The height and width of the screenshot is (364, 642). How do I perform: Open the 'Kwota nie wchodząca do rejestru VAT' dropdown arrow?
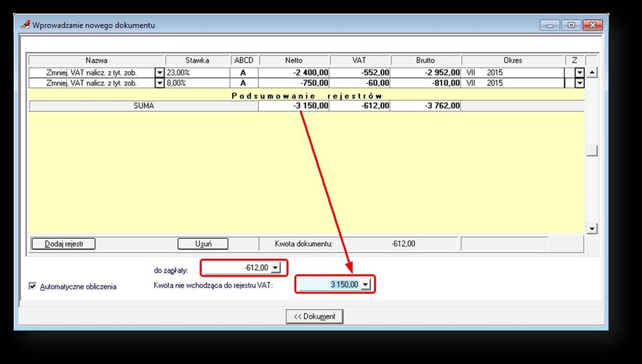tap(366, 284)
